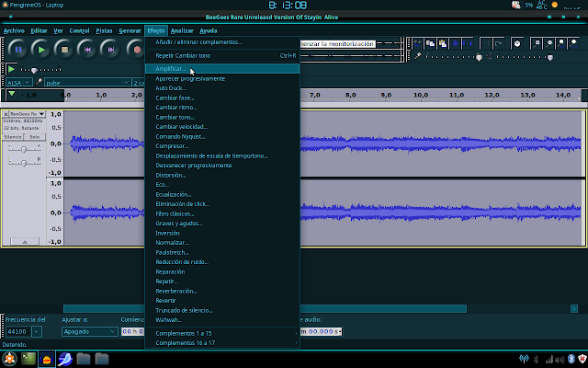Select Paulstretch effect
The height and width of the screenshot is (368, 588).
tap(222, 252)
